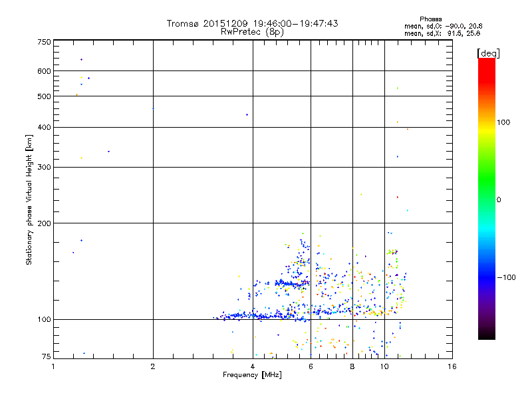This screenshot has height=399, width=532.
Task: Click the plot title 'Tromsø 20151209 19:46:00-19:47:43'
Action: point(252,23)
